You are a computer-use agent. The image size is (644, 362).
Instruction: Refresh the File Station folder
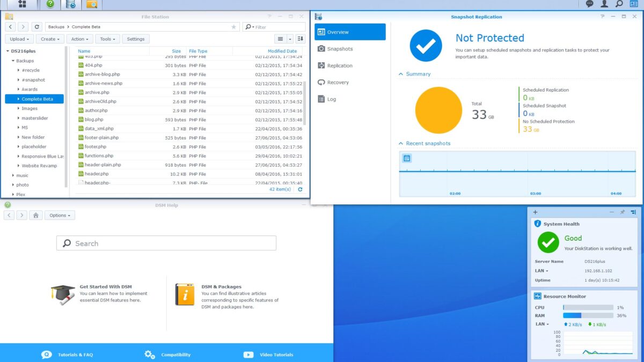[36, 26]
